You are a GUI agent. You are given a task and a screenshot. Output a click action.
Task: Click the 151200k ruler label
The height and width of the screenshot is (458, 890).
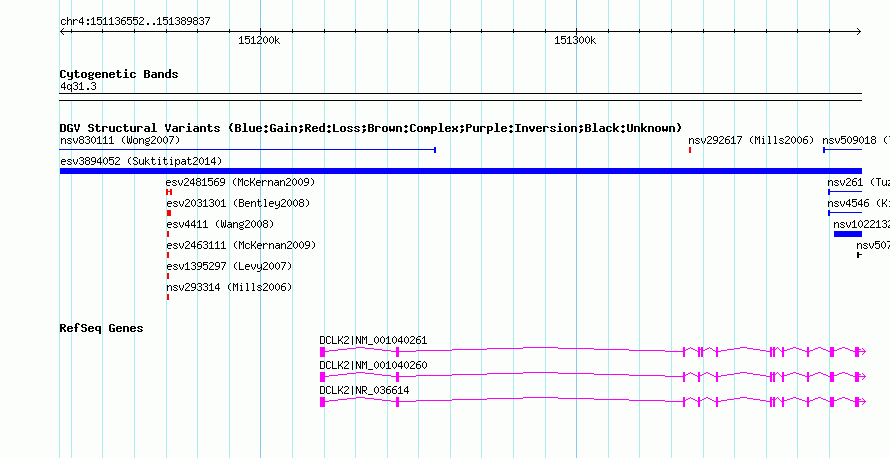tap(259, 40)
